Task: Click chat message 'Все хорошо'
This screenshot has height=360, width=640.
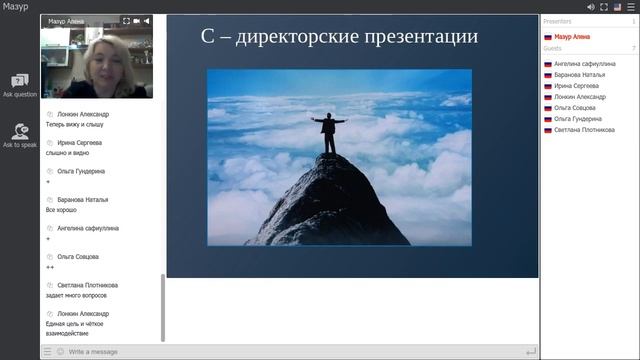Action: coord(61,210)
